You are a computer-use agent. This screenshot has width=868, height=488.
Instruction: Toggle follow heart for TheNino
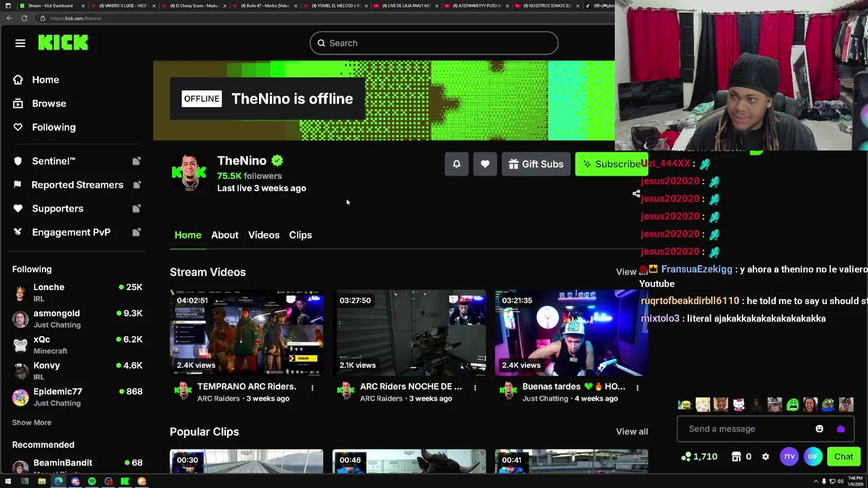485,164
